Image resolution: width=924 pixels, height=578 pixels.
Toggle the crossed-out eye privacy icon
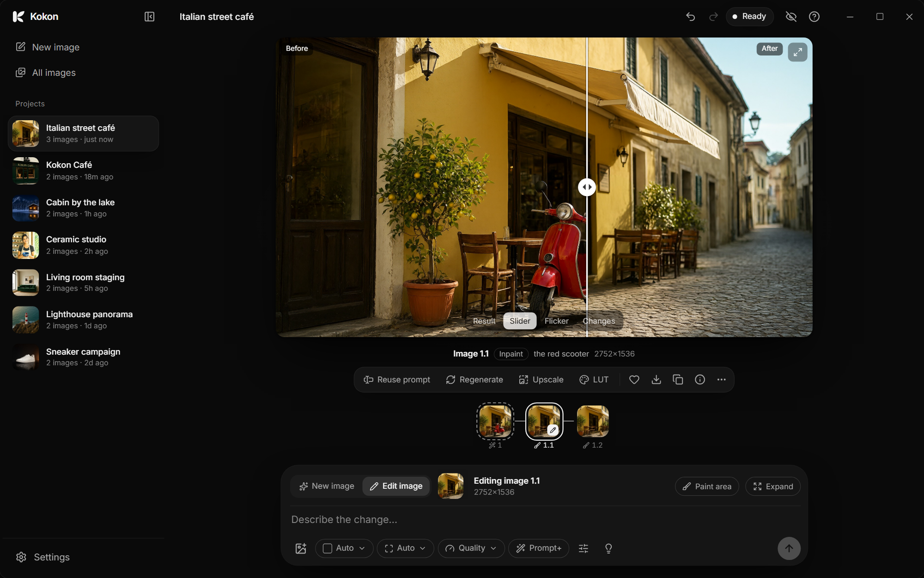pos(791,17)
